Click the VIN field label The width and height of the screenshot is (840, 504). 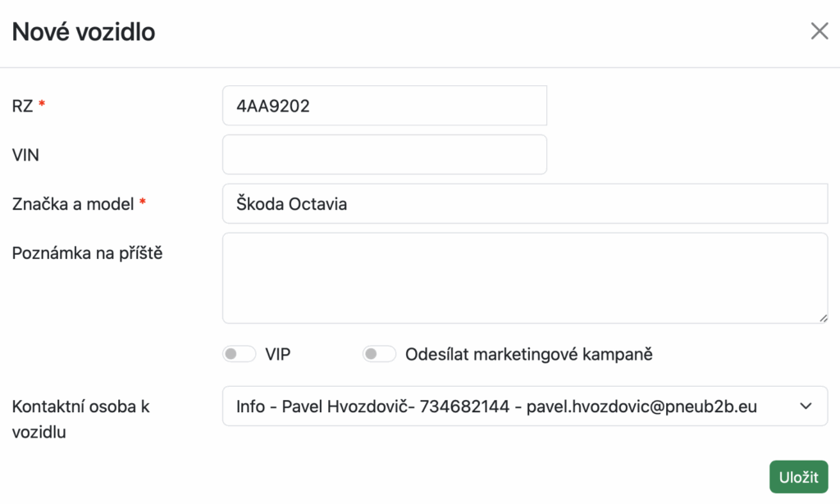click(x=26, y=155)
